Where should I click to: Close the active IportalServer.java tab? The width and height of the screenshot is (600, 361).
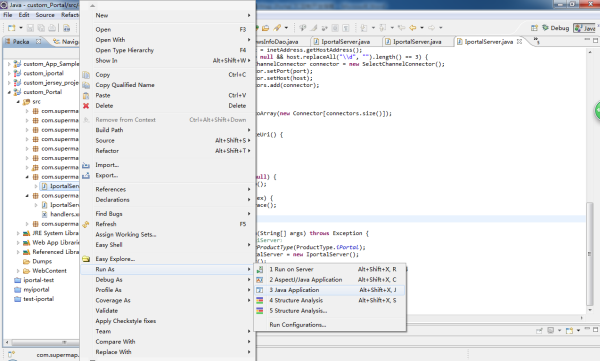[x=519, y=41]
